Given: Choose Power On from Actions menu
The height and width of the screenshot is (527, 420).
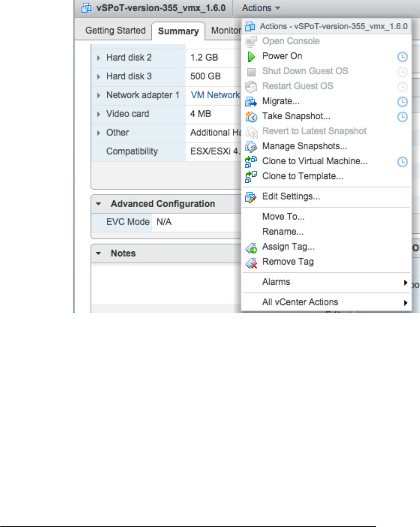Looking at the screenshot, I should click(282, 56).
